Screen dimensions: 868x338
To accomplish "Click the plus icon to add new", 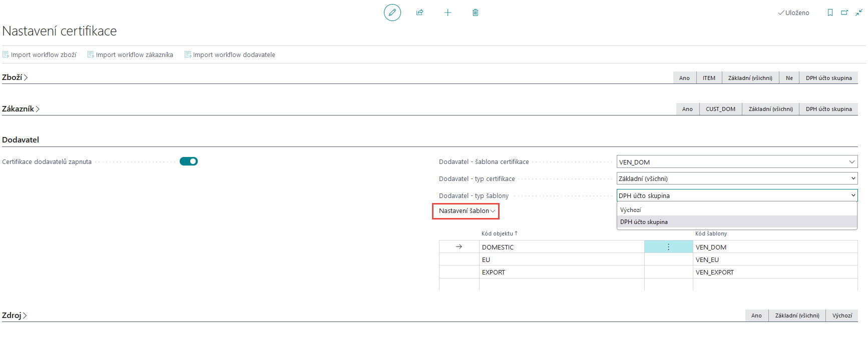I will 448,12.
